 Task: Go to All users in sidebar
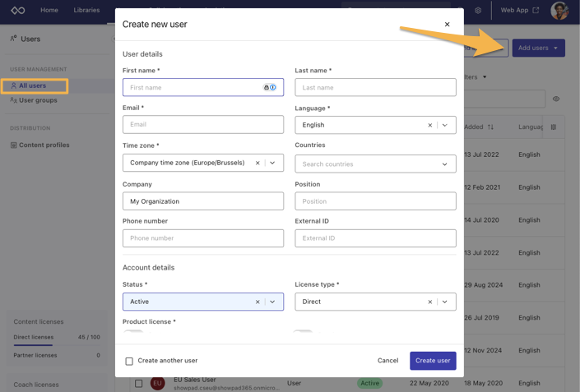pyautogui.click(x=35, y=85)
